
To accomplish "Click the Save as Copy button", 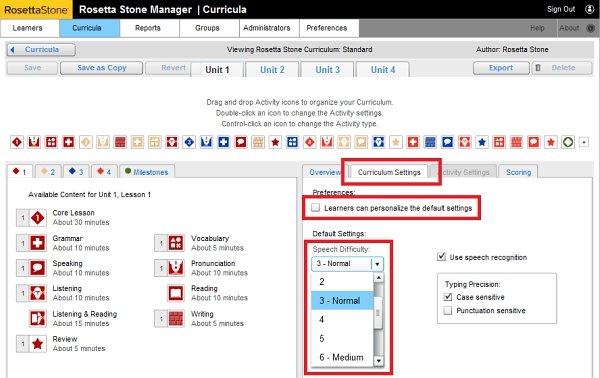I will coord(101,68).
